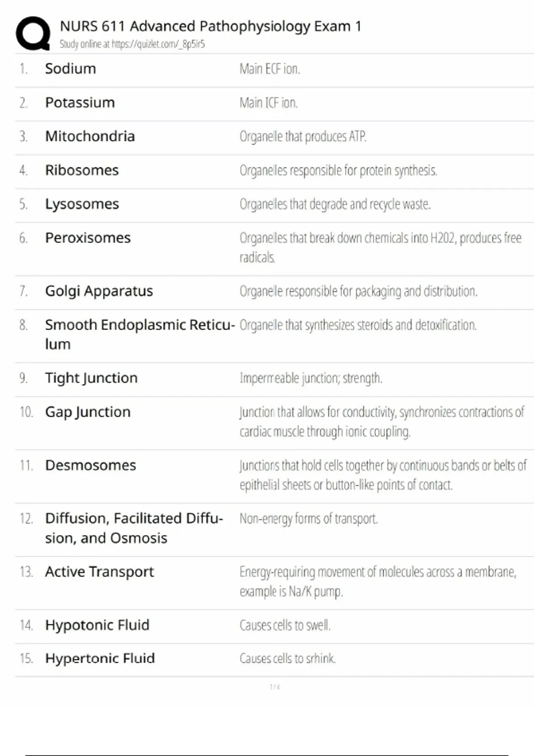Click the Hypertonic Fluid term
Image resolution: width=534 pixels, height=756 pixels.
100,658
